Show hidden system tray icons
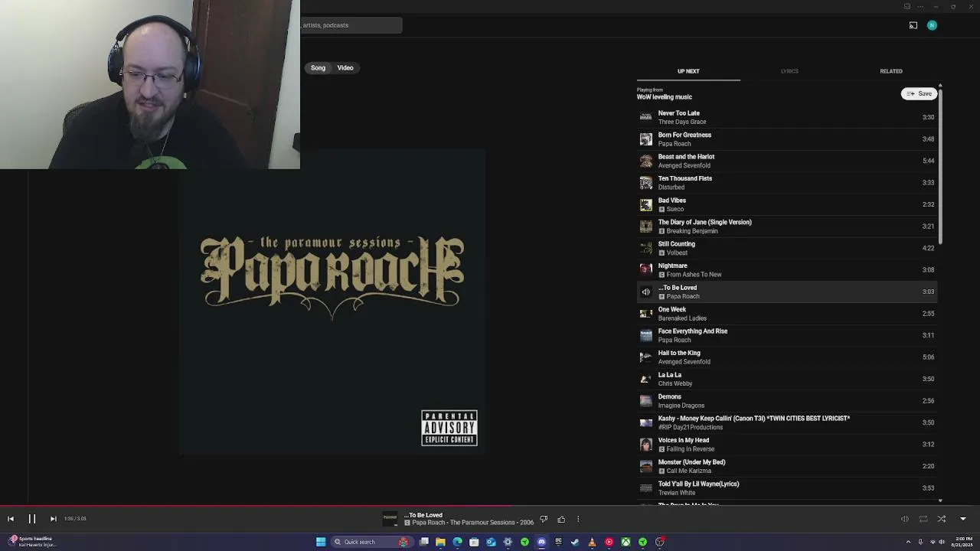The image size is (980, 551). [909, 542]
